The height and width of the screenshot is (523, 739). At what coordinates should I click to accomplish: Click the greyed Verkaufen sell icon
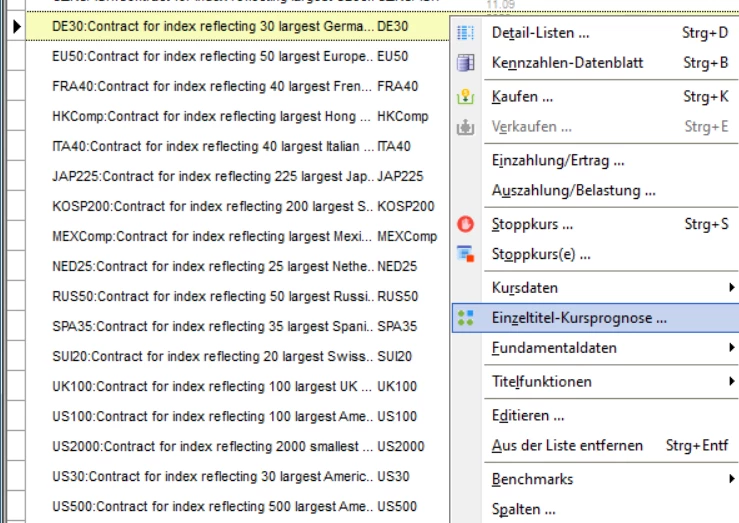point(465,128)
